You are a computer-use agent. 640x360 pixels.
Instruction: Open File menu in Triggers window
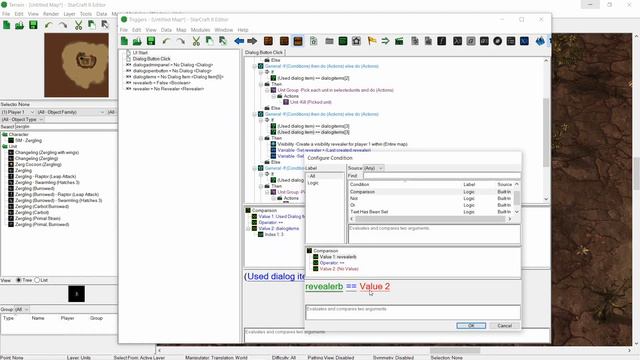pyautogui.click(x=124, y=30)
